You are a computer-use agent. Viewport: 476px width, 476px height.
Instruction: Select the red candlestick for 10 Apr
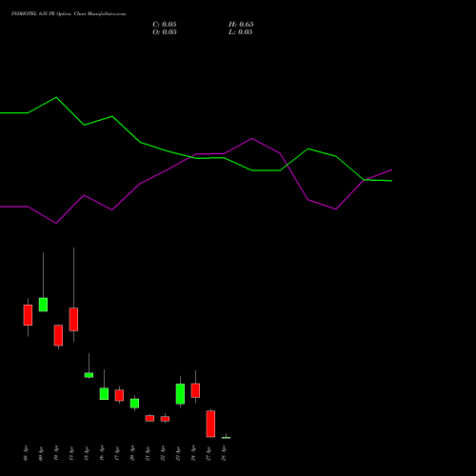[58, 335]
